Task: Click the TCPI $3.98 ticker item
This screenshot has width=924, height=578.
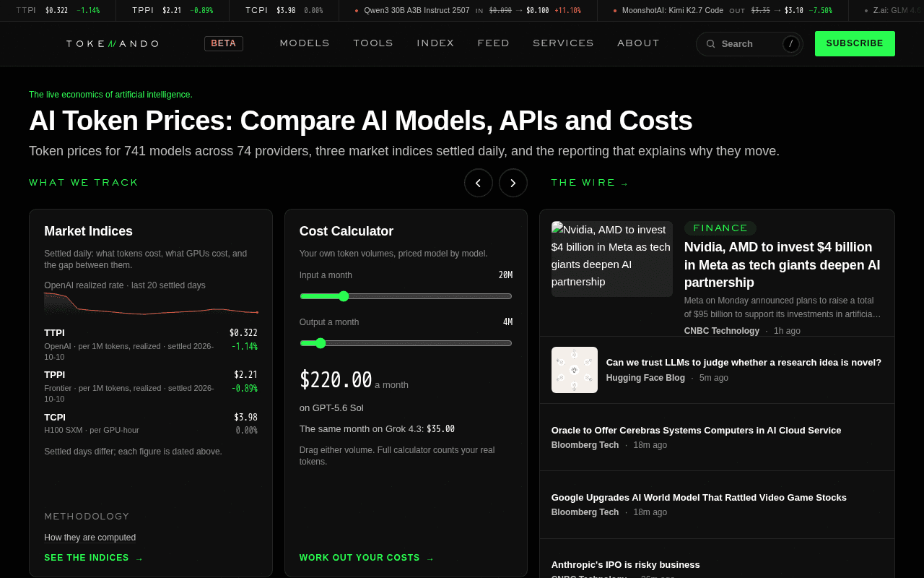Action: coord(284,11)
